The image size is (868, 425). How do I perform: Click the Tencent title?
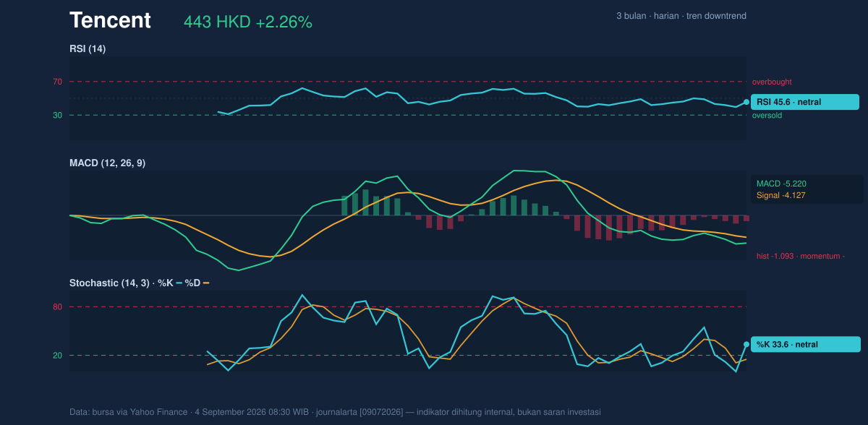click(110, 20)
